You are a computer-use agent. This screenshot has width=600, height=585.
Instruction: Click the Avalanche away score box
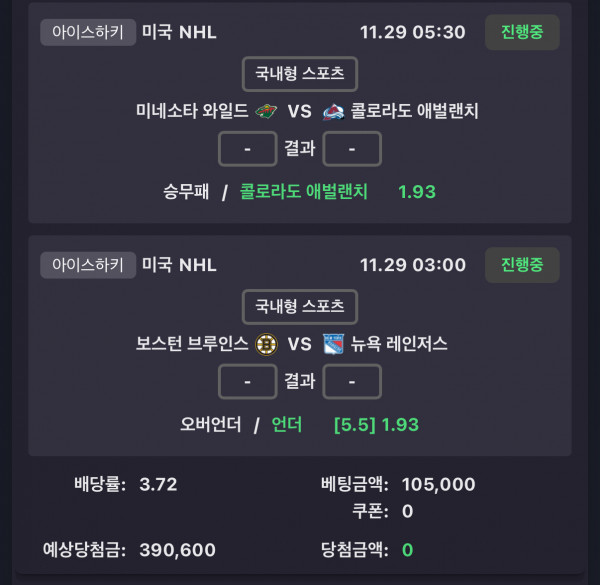(x=352, y=149)
